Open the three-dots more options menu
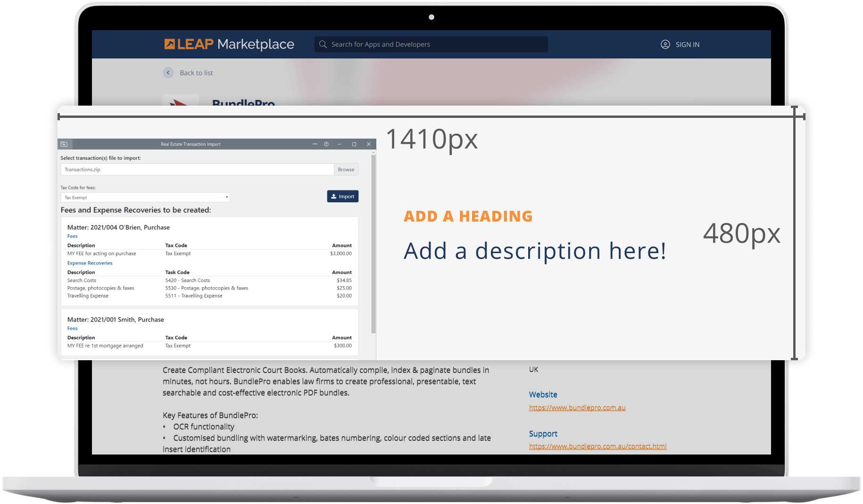863x504 pixels. click(x=315, y=144)
